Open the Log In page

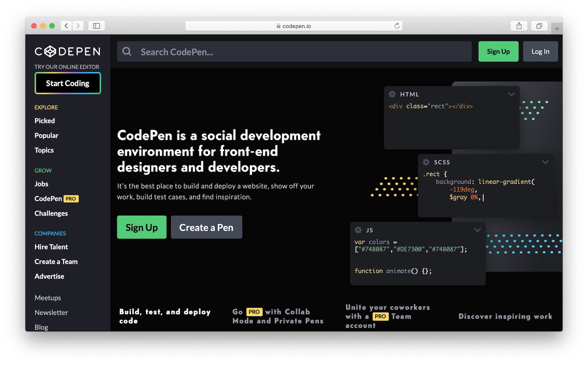tap(540, 51)
